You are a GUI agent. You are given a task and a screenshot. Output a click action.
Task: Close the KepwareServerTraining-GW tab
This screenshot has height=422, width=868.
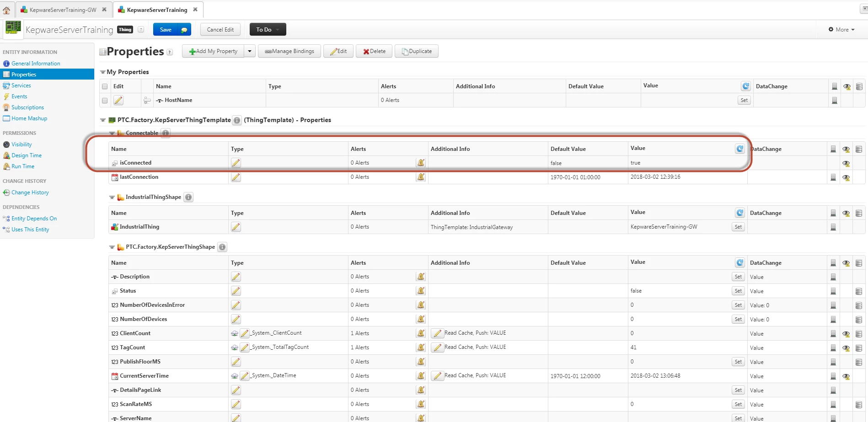coord(104,9)
